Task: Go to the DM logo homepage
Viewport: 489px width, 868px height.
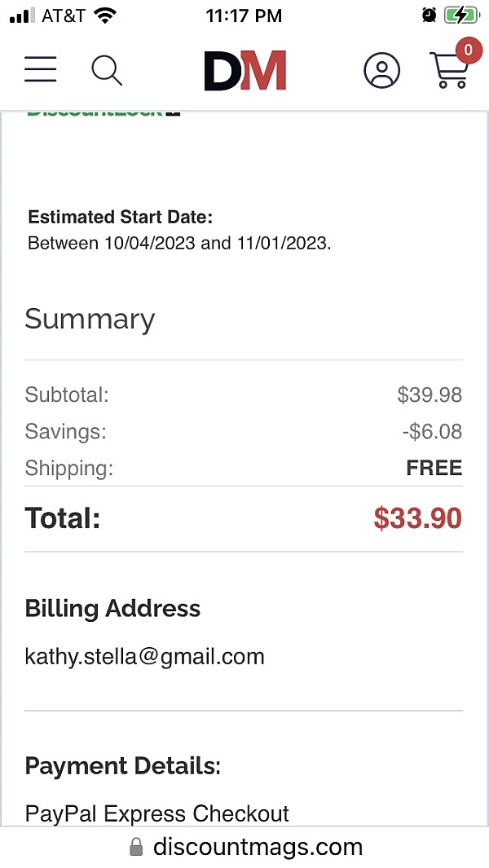Action: tap(244, 70)
